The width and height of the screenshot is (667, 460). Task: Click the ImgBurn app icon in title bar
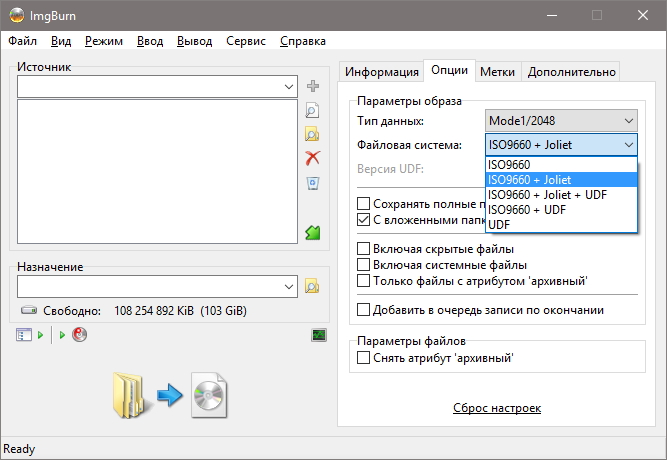click(17, 15)
